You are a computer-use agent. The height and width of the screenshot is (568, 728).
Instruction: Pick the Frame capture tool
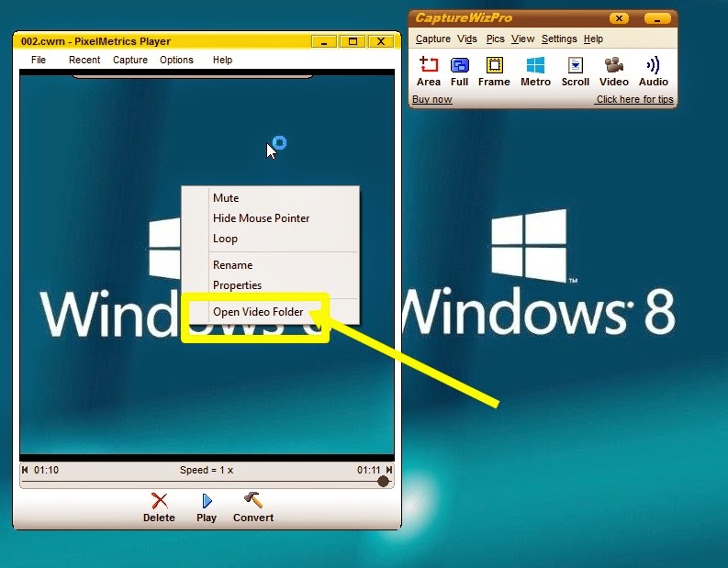coord(494,72)
